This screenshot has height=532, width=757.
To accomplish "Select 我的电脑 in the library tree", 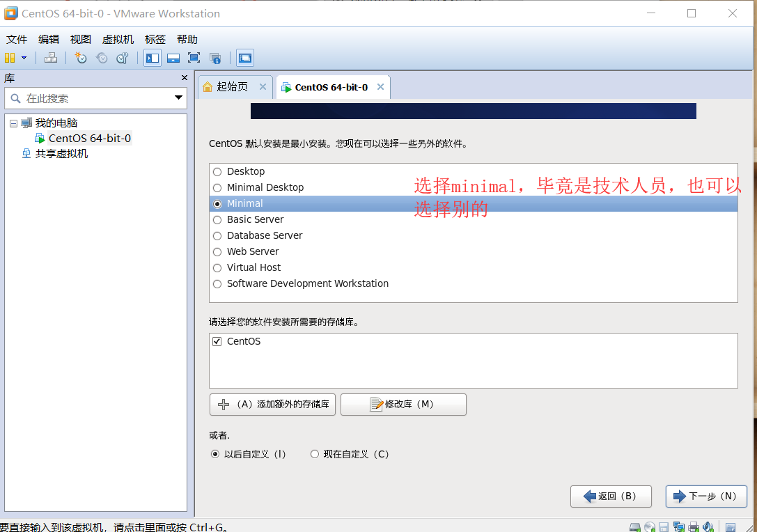I will (56, 123).
